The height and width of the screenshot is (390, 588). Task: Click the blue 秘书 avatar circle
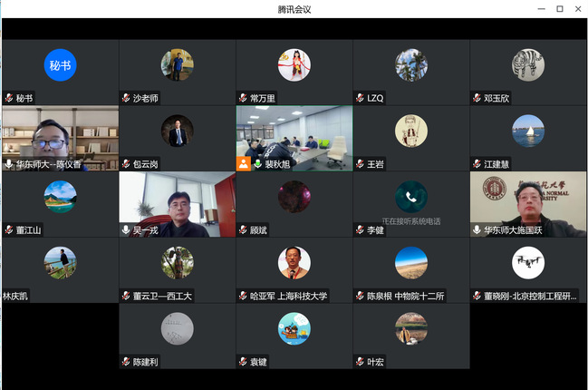60,65
